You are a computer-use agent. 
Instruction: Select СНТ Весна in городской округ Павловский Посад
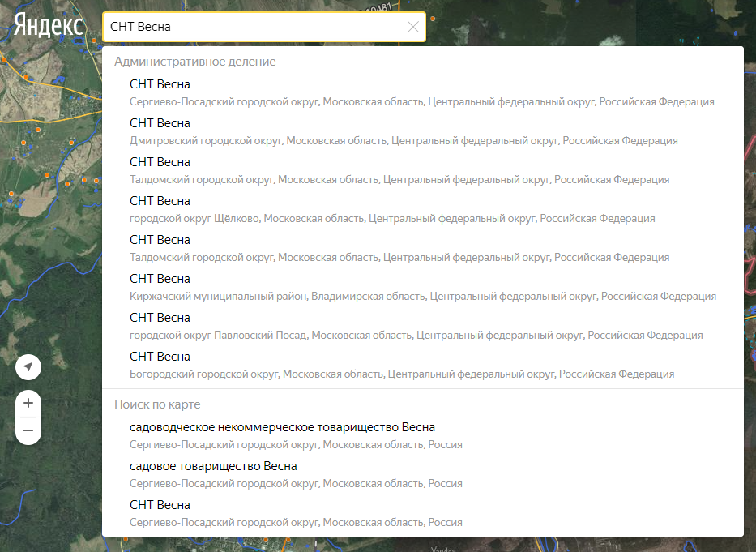point(422,326)
